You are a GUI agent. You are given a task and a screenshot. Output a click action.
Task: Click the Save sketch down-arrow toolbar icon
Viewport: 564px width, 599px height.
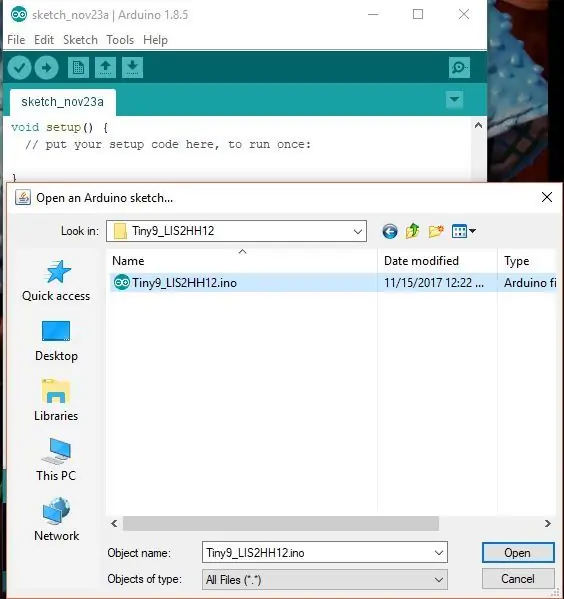click(132, 68)
